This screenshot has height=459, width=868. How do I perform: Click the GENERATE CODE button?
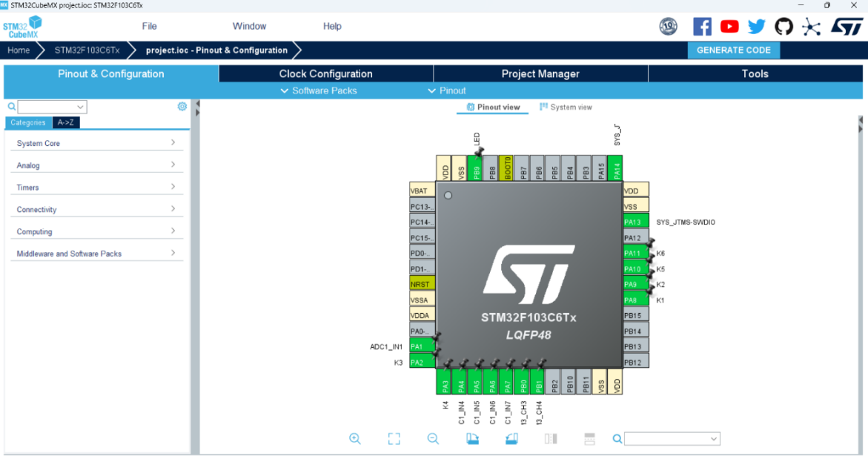pyautogui.click(x=733, y=50)
